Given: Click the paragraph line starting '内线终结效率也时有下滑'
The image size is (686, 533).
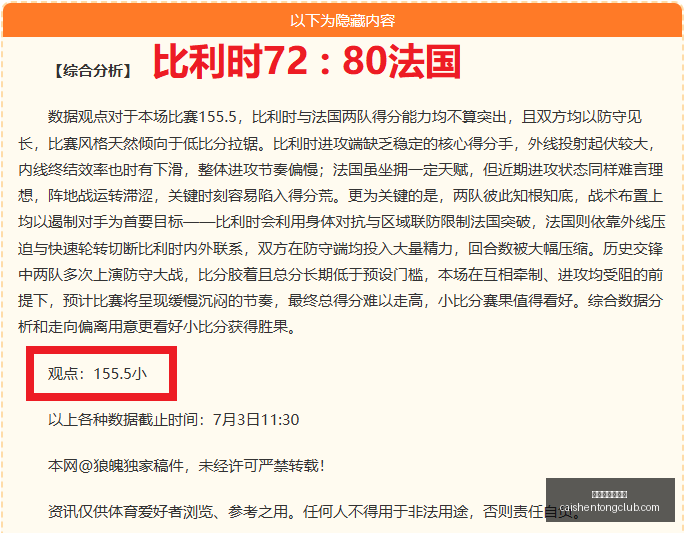Looking at the screenshot, I should pos(341,170).
